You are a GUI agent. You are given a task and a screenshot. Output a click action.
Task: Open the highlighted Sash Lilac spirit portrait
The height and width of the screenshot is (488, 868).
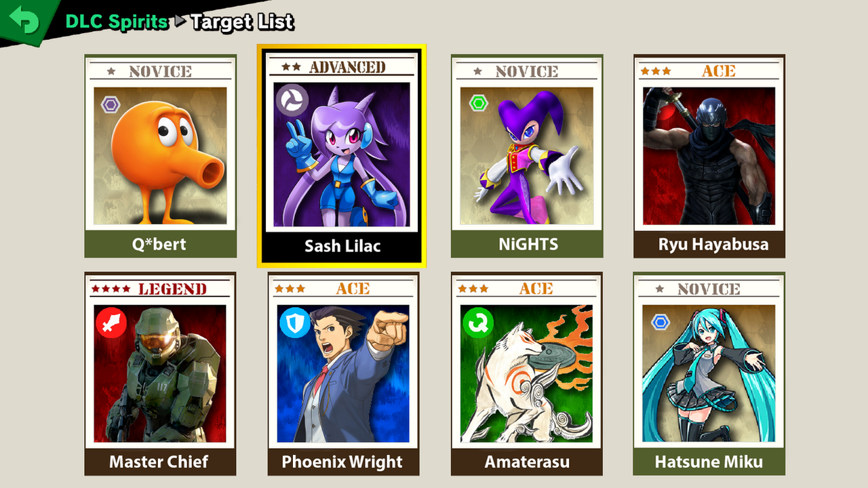[342, 155]
